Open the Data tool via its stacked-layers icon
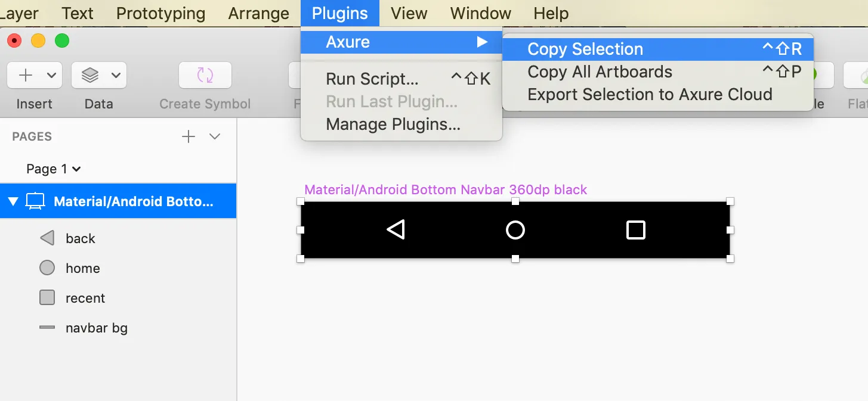868x401 pixels. pos(90,75)
